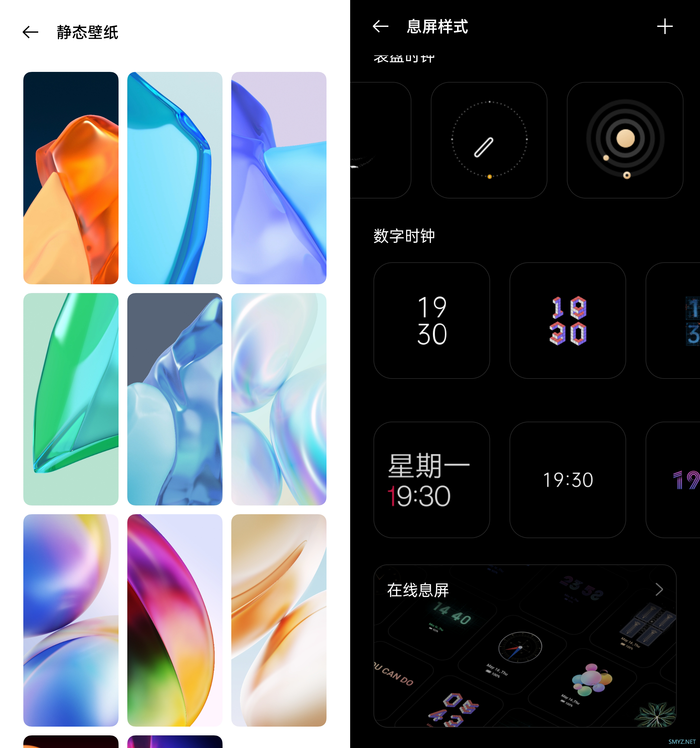
Task: Click the add new style plus button
Action: pyautogui.click(x=664, y=27)
